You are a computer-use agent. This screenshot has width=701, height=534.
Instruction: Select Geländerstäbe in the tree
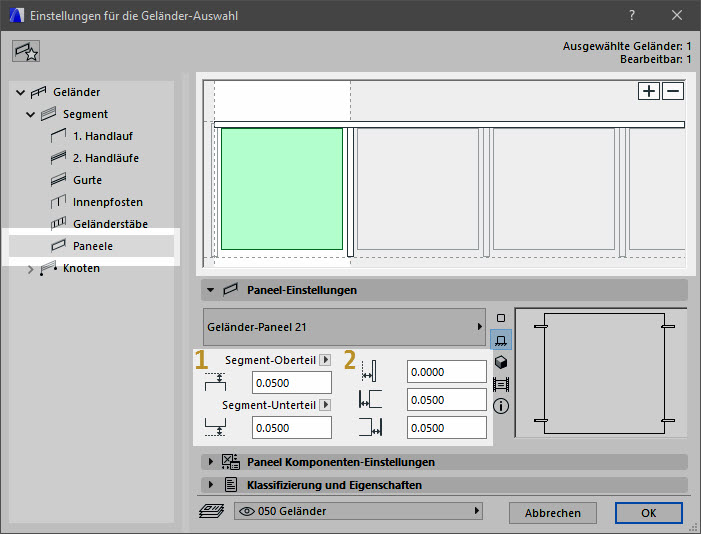click(110, 224)
